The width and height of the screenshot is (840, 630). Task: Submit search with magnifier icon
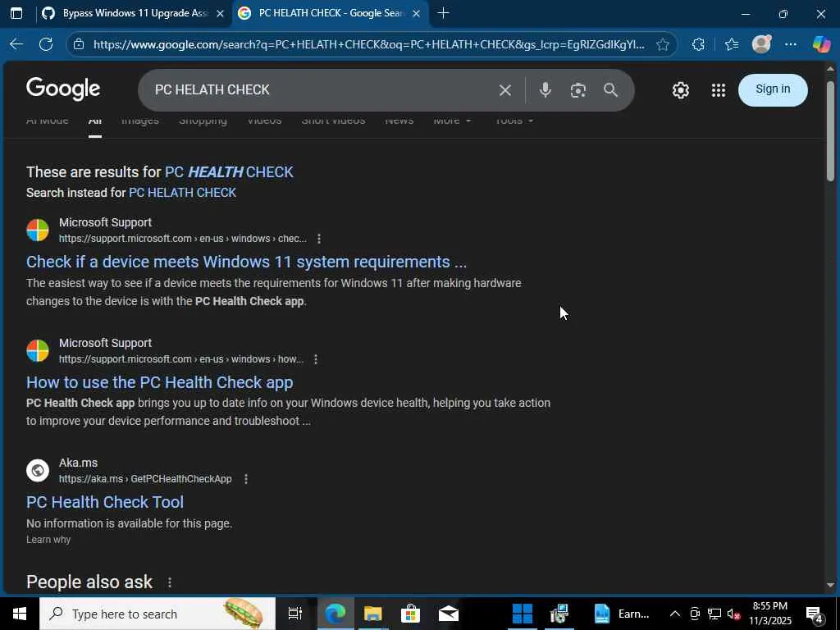coord(610,90)
